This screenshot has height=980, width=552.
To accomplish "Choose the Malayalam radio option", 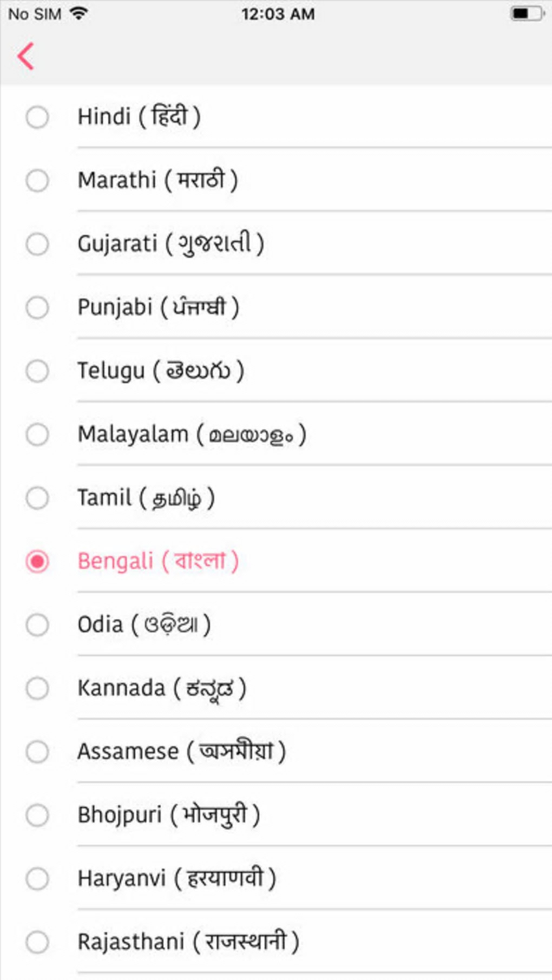I will click(x=37, y=434).
